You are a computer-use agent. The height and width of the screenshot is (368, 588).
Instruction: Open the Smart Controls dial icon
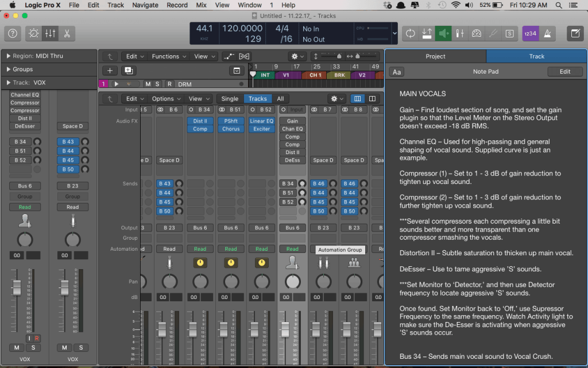pos(34,33)
